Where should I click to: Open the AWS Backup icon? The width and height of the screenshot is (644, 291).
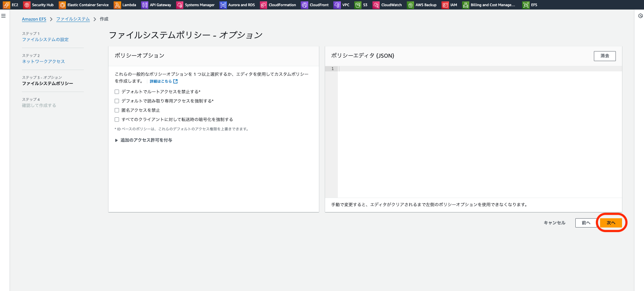pos(410,5)
